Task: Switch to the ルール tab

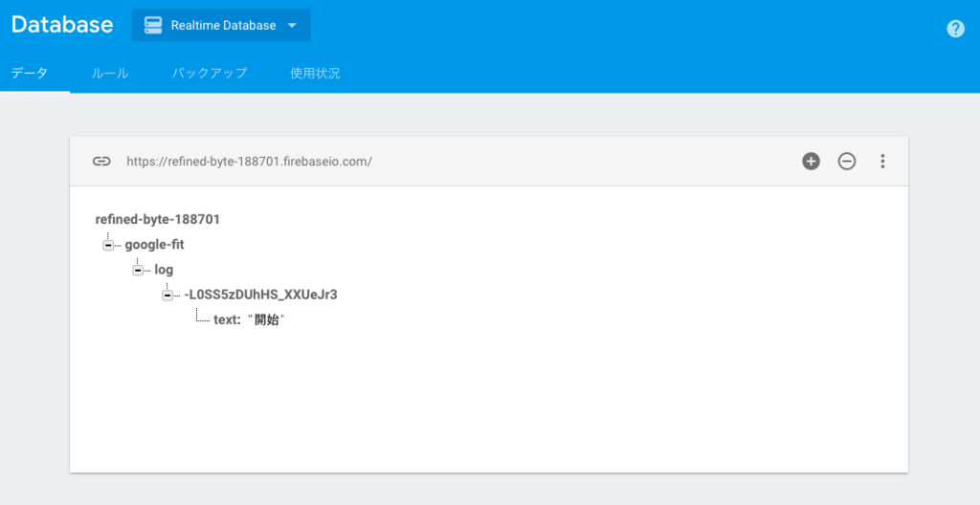Action: [x=110, y=73]
